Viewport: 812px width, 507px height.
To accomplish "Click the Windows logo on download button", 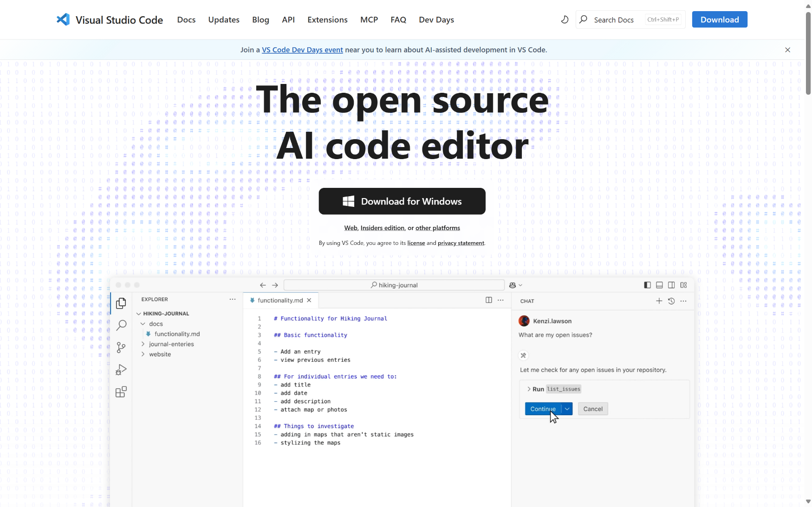I will (x=349, y=201).
